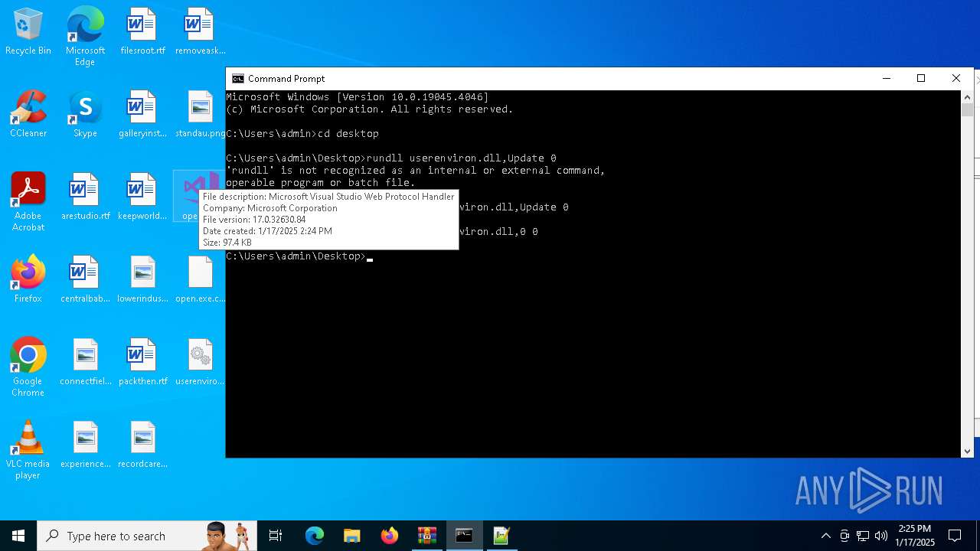The height and width of the screenshot is (551, 980).
Task: Open Command Prompt title bar system icon
Action: click(238, 78)
